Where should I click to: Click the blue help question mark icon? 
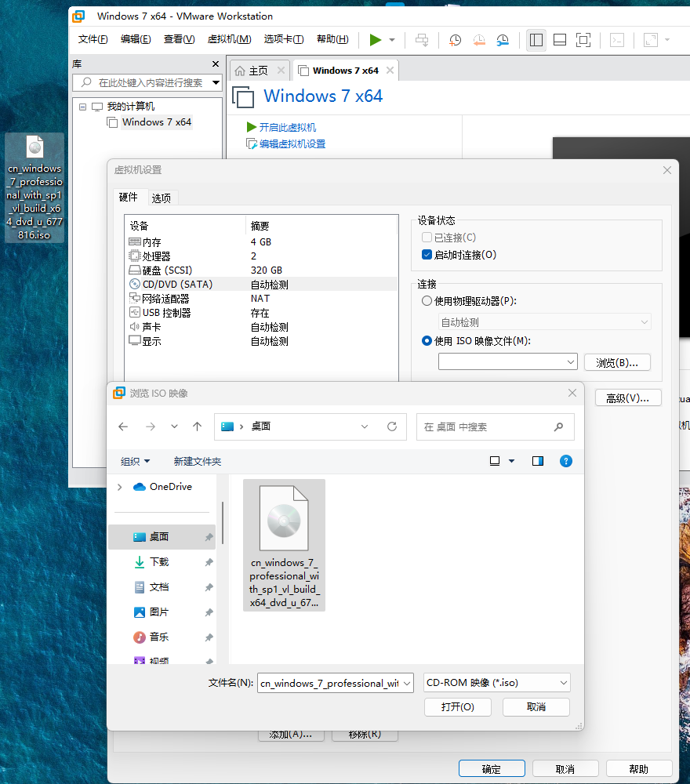click(x=566, y=461)
